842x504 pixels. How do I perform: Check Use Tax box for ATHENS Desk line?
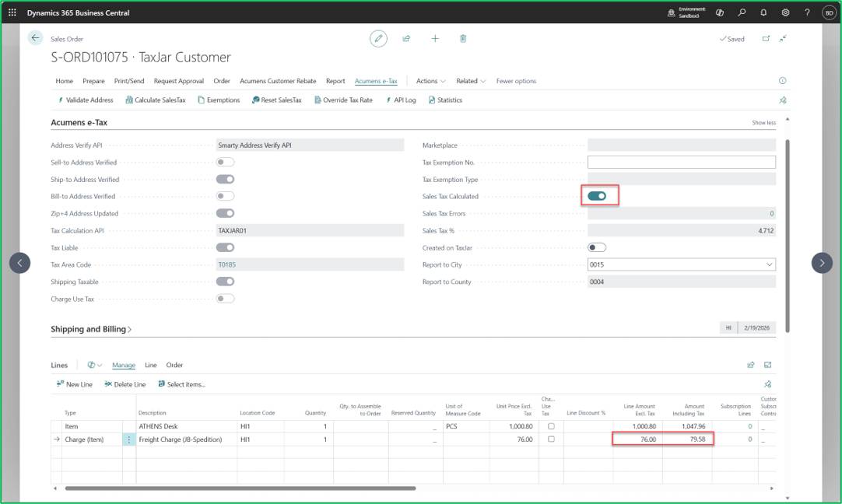pos(551,426)
